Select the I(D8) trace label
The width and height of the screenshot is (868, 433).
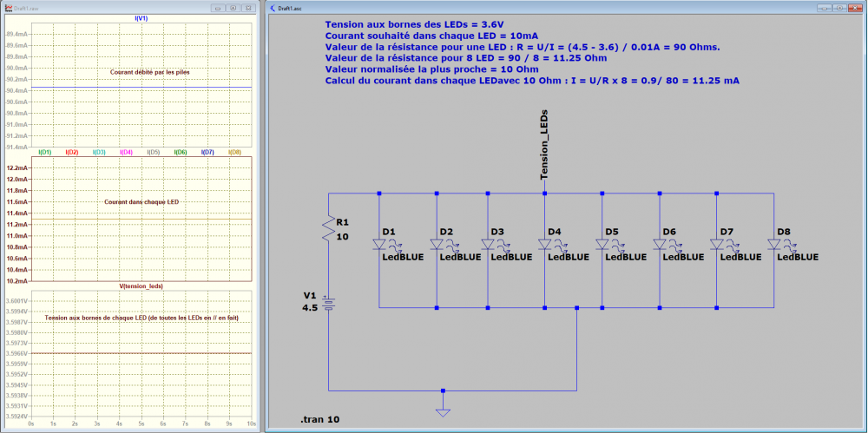point(234,152)
